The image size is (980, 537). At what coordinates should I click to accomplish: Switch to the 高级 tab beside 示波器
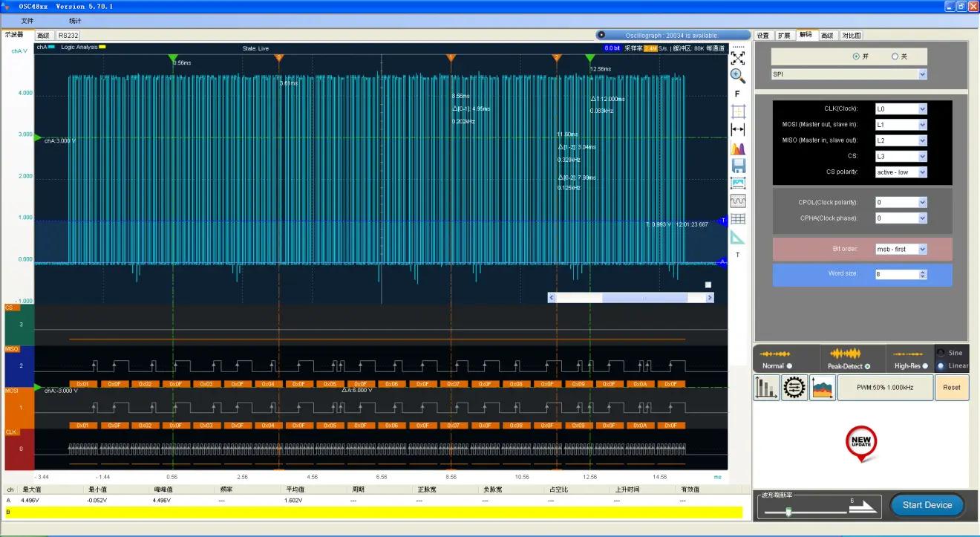(x=44, y=36)
